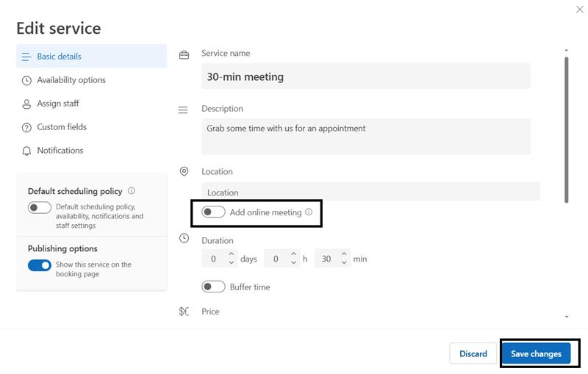Click the hours duration field
The height and width of the screenshot is (374, 588).
click(x=282, y=259)
